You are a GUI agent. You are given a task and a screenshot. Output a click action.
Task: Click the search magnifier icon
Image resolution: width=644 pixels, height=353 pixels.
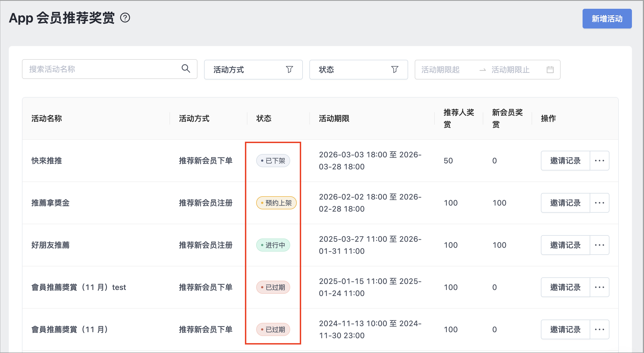[186, 69]
